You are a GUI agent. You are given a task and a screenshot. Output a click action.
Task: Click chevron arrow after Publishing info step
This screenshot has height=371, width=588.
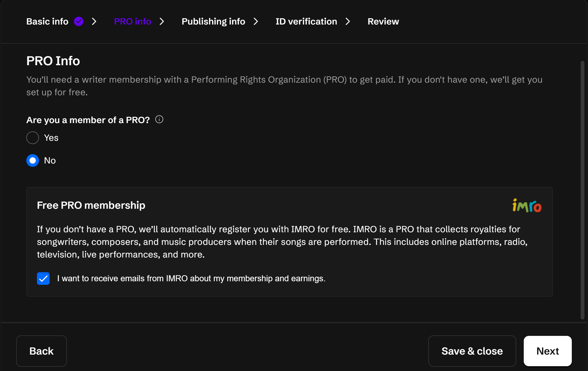coord(256,21)
